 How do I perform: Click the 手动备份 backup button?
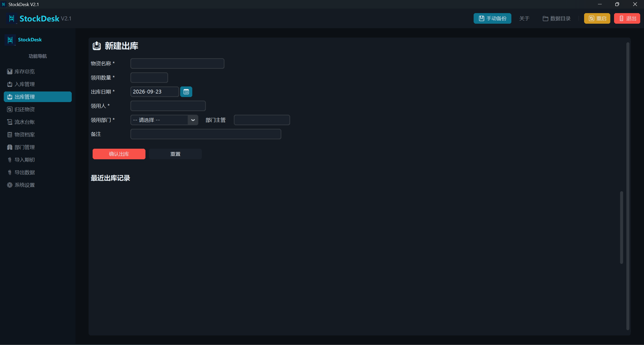[492, 18]
